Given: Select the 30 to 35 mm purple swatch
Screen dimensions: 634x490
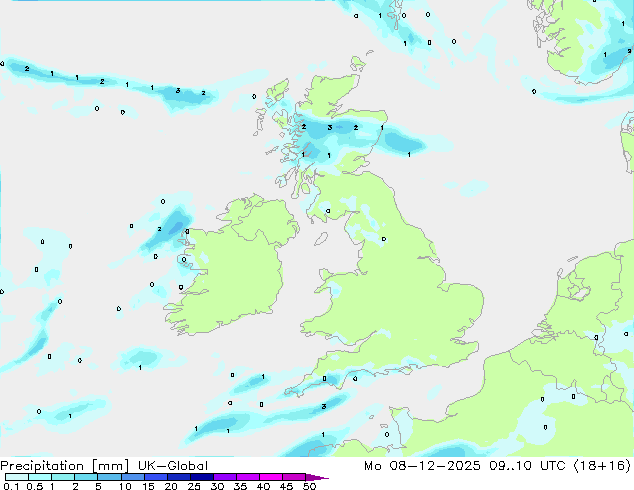Looking at the screenshot, I should point(225,477).
